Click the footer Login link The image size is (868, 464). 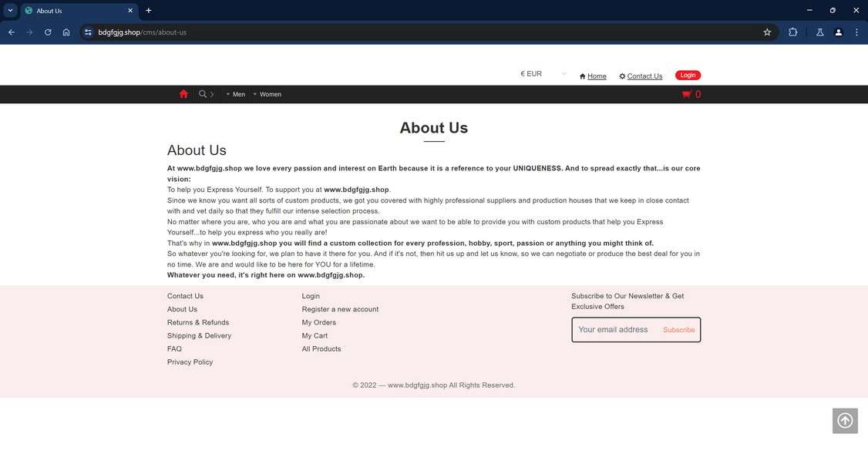311,296
